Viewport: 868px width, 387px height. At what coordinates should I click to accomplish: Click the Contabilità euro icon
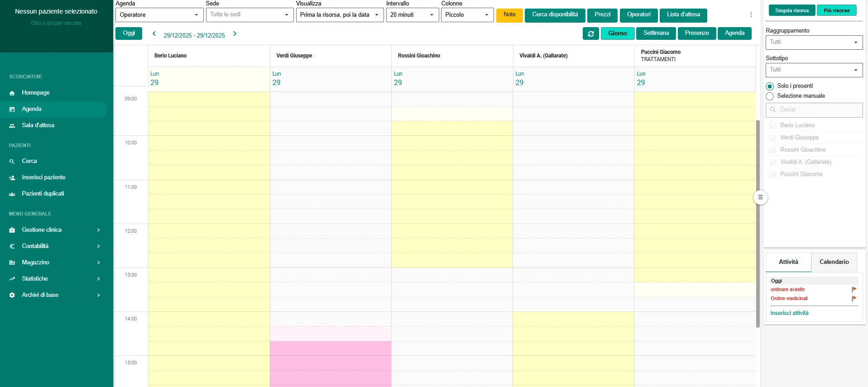pos(12,246)
